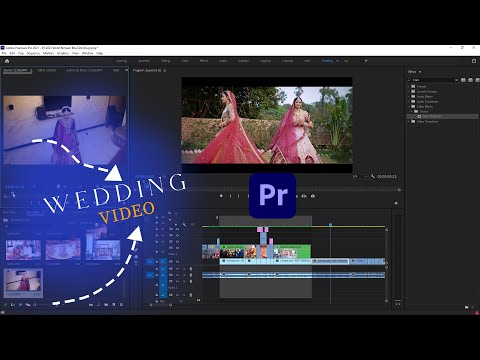Screen dimensions: 480x360
Task: Toggle V1 track output eye
Action: [177, 261]
